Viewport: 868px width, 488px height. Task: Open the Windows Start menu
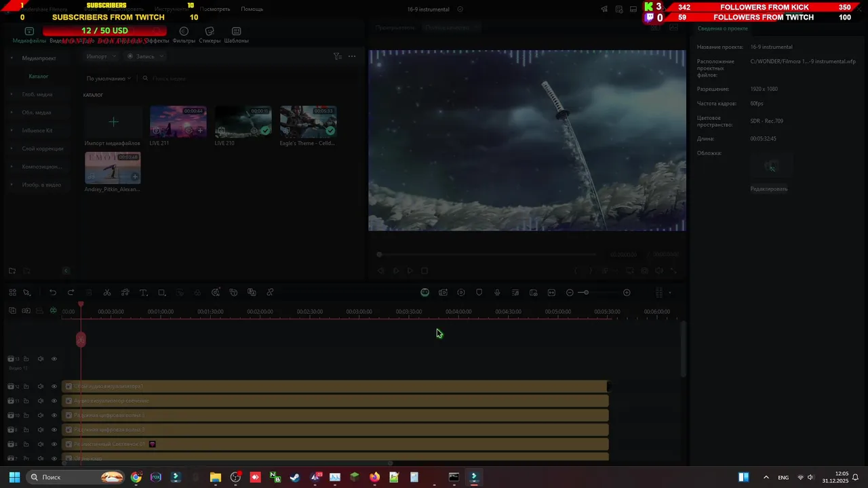tap(14, 477)
